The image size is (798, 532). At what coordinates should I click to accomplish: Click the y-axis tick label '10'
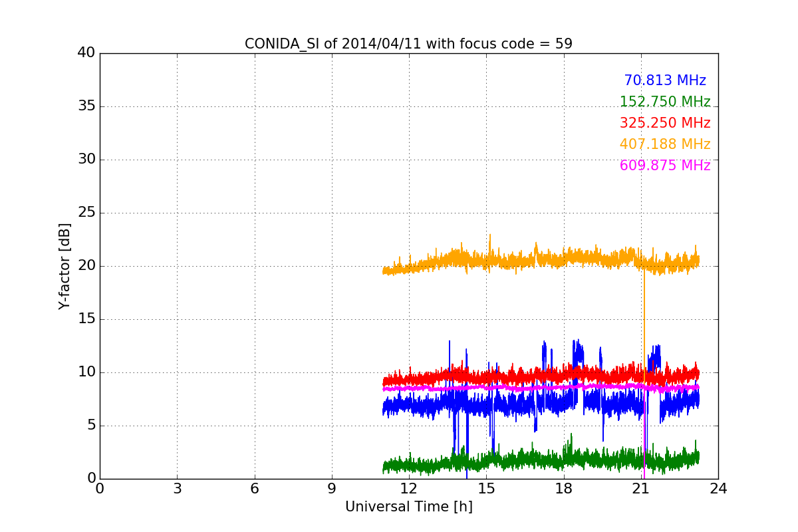tap(86, 372)
